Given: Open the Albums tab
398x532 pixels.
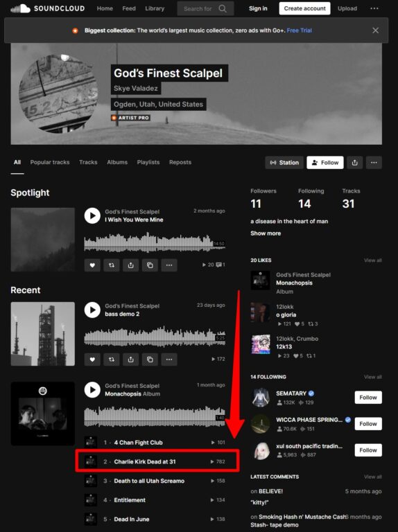Looking at the screenshot, I should click(117, 162).
